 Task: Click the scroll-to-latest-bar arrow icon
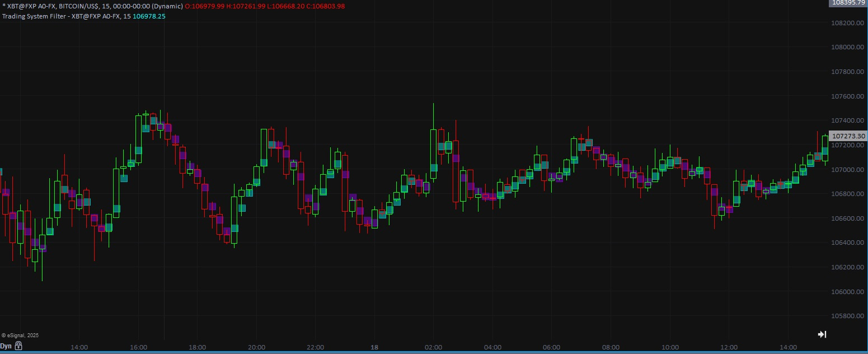point(822,334)
